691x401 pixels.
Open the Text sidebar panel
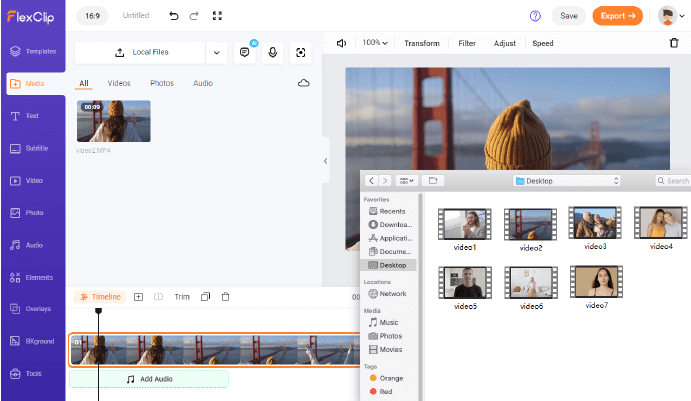click(25, 116)
